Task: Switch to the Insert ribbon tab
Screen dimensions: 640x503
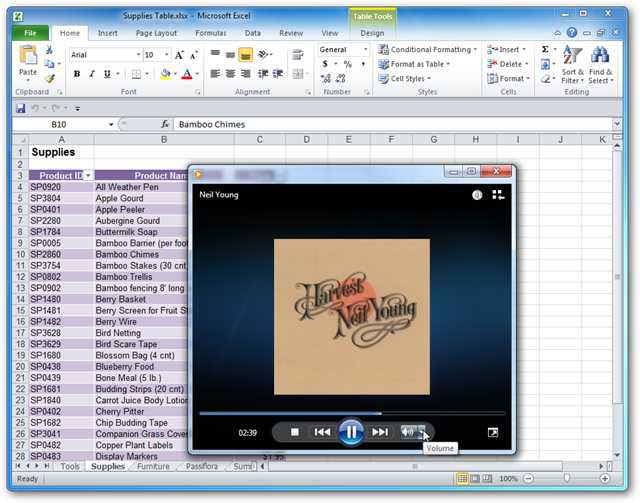Action: point(107,33)
